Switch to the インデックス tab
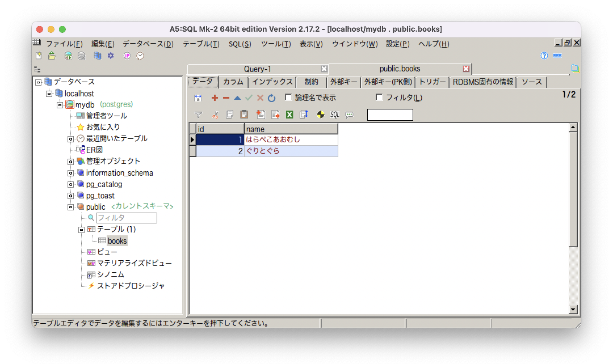This screenshot has width=613, height=364. tap(272, 82)
